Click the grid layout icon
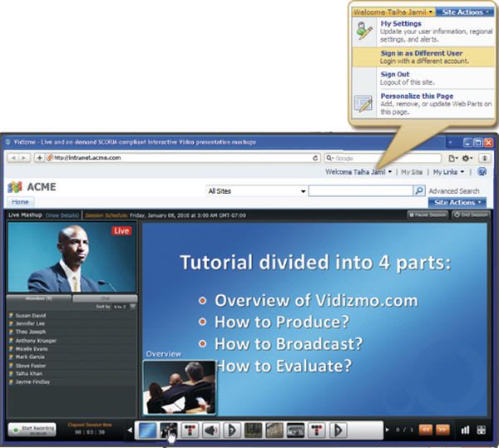 pos(482,430)
